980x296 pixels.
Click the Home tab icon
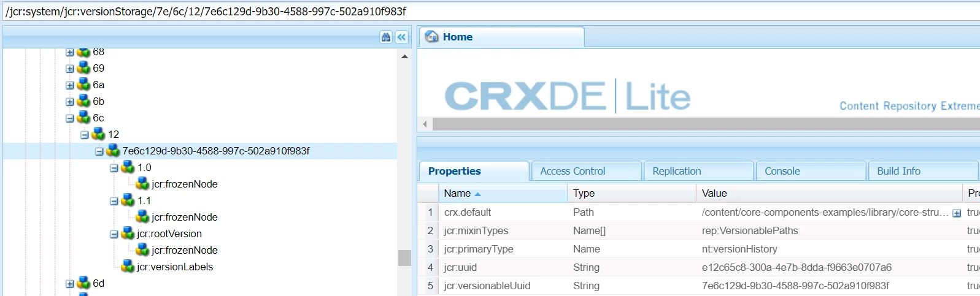tap(432, 37)
